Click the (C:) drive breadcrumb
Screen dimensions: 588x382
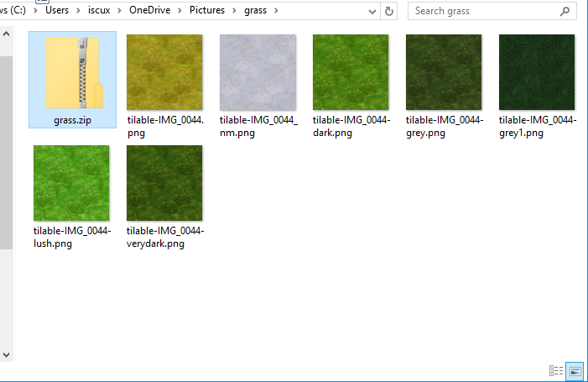point(13,10)
